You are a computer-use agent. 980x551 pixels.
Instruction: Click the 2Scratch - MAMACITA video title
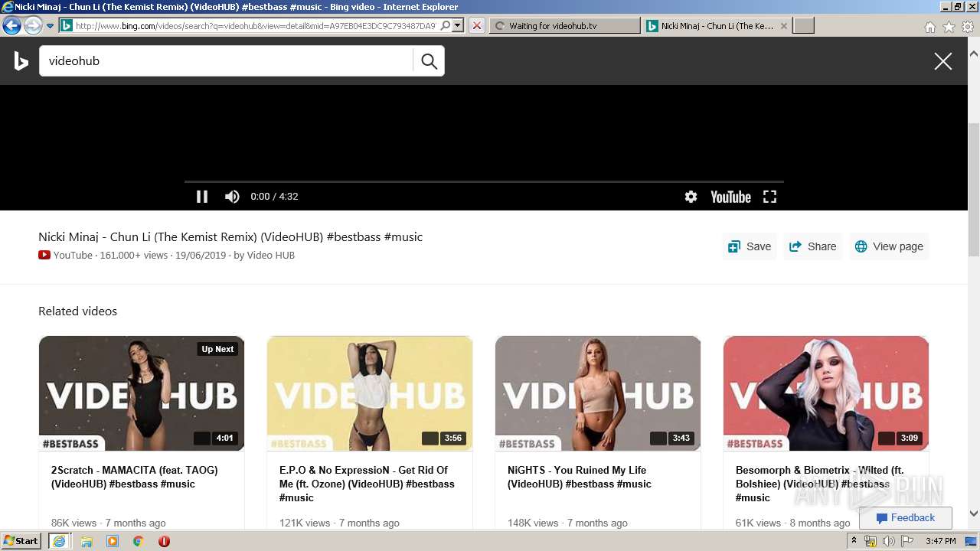135,477
